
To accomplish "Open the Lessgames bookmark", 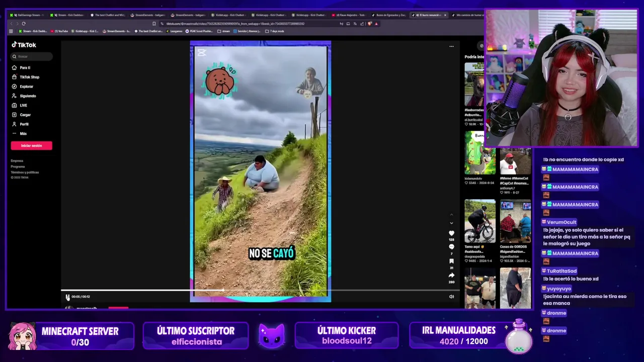I will pos(174,31).
